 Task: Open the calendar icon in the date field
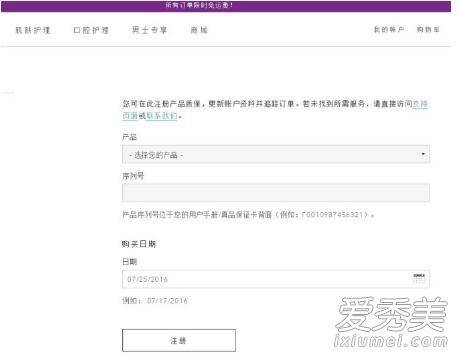click(419, 279)
